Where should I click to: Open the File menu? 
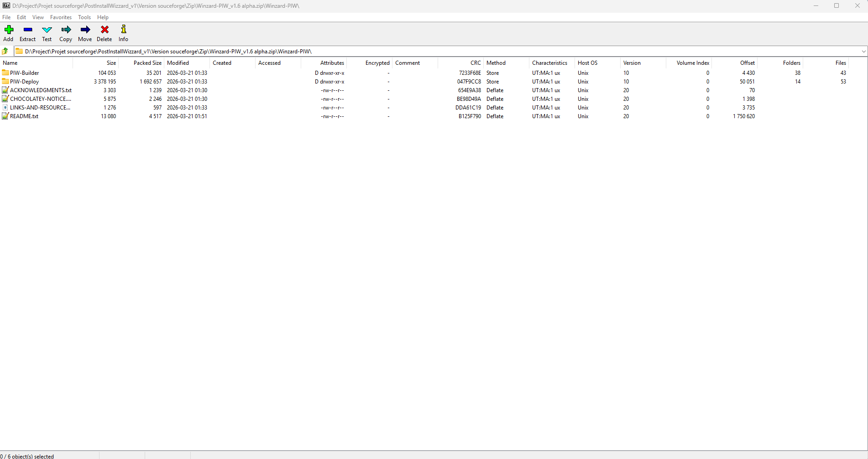(6, 17)
